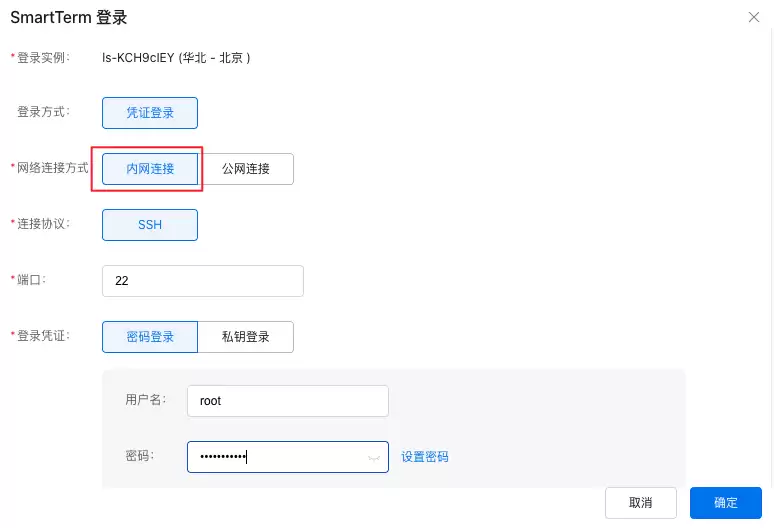Select 私钥登录 credential option
The width and height of the screenshot is (774, 528).
coord(246,337)
